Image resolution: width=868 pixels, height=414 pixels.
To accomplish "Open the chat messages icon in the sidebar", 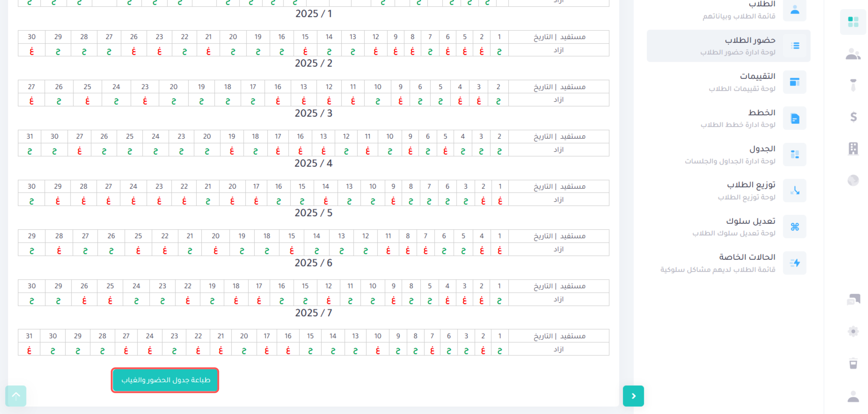I will tap(853, 299).
